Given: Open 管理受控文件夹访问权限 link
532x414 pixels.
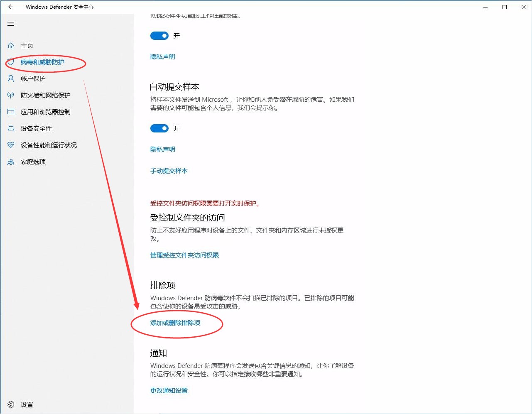Looking at the screenshot, I should point(184,255).
